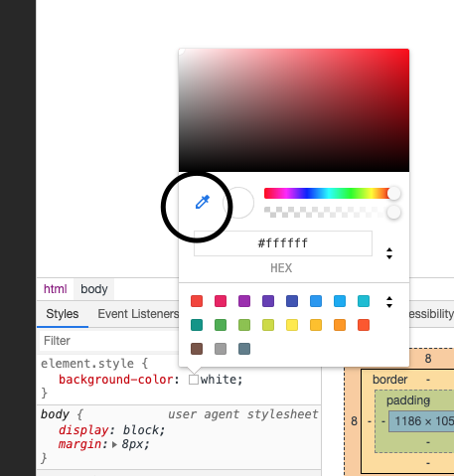
Task: Switch to Event Listeners tab
Action: click(x=138, y=314)
